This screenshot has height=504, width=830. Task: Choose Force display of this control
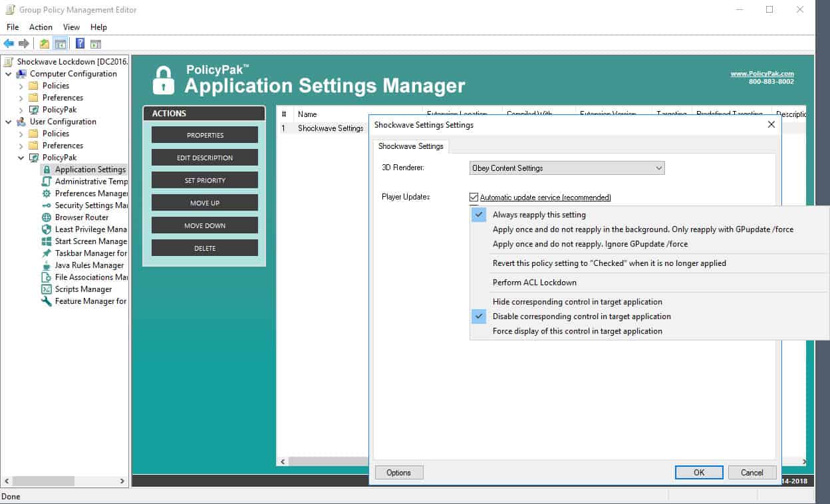pyautogui.click(x=649, y=331)
